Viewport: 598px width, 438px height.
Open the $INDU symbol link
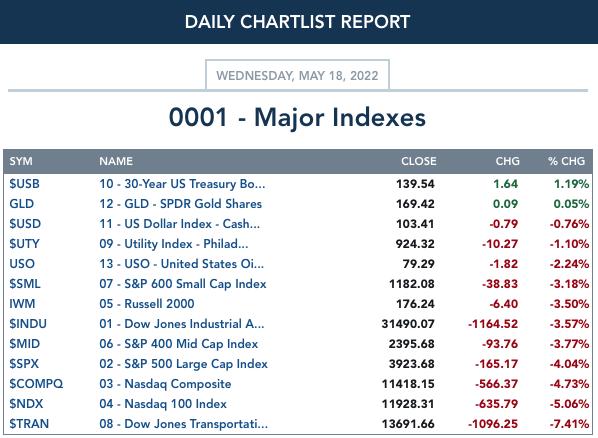[x=28, y=324]
